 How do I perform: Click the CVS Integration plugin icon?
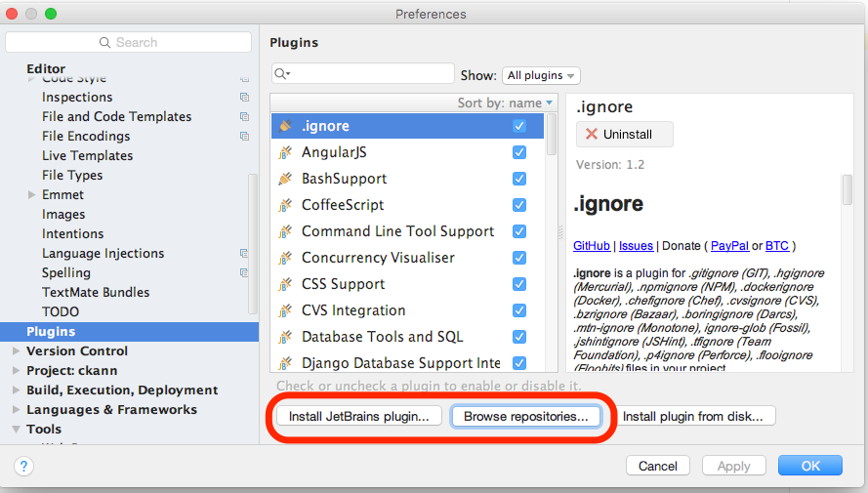[285, 310]
